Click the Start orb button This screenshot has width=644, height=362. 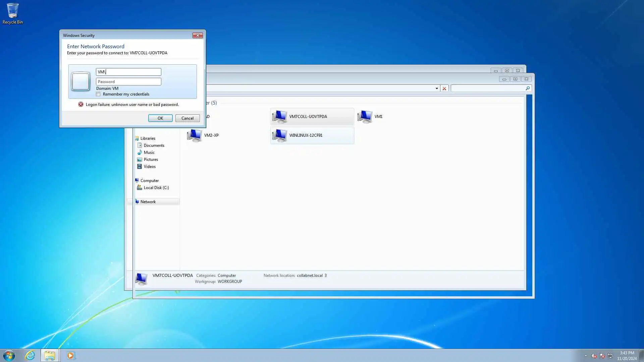pos(9,355)
